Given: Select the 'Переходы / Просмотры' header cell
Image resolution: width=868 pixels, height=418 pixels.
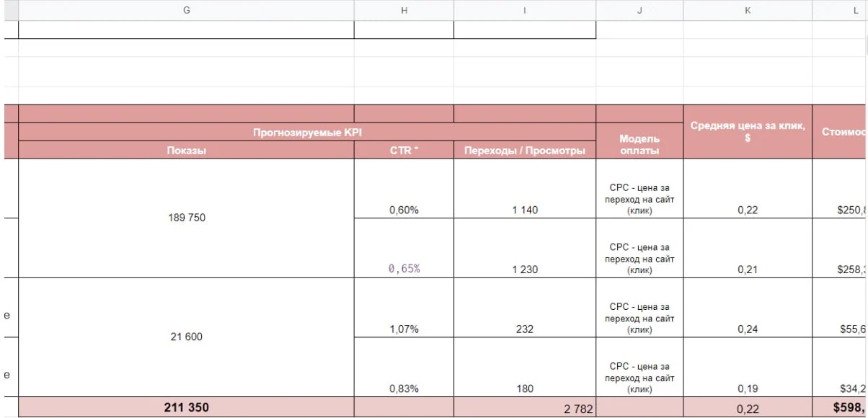Looking at the screenshot, I should click(x=525, y=150).
